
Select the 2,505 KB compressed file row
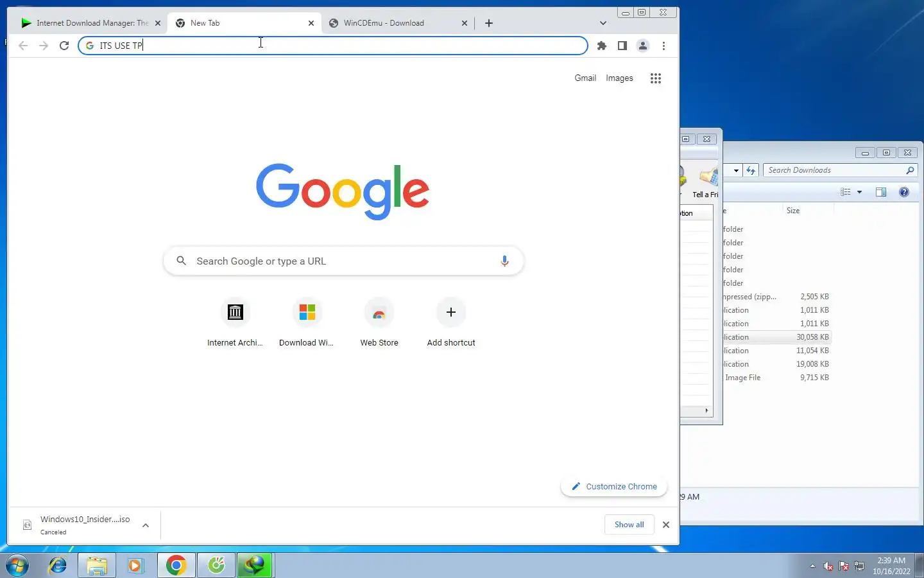[x=777, y=297]
